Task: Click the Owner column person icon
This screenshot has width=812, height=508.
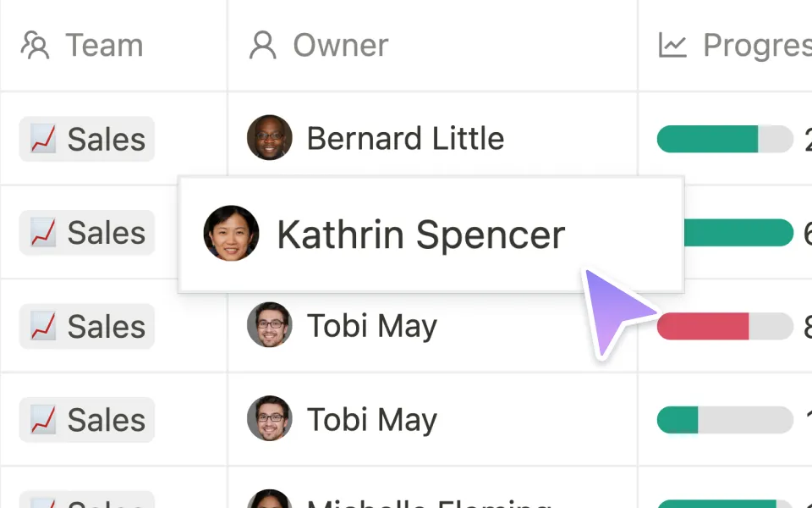Action: click(x=263, y=45)
